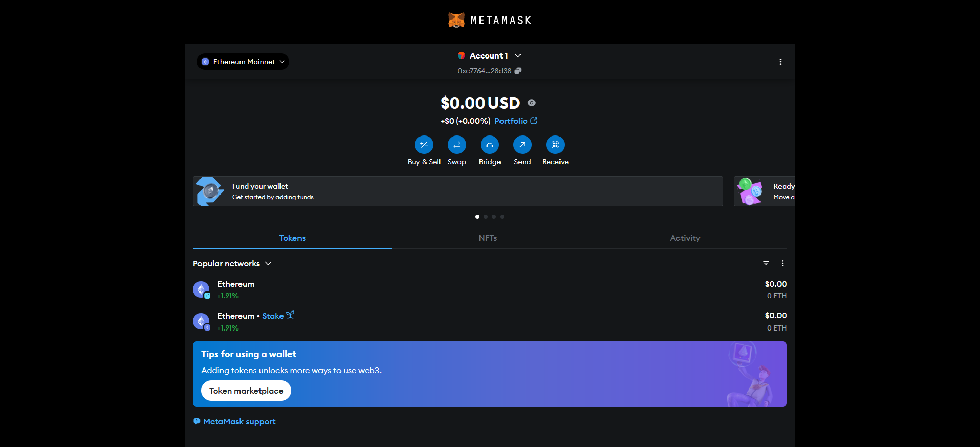Open the Fund your wallet card
This screenshot has width=980, height=447.
tap(458, 191)
